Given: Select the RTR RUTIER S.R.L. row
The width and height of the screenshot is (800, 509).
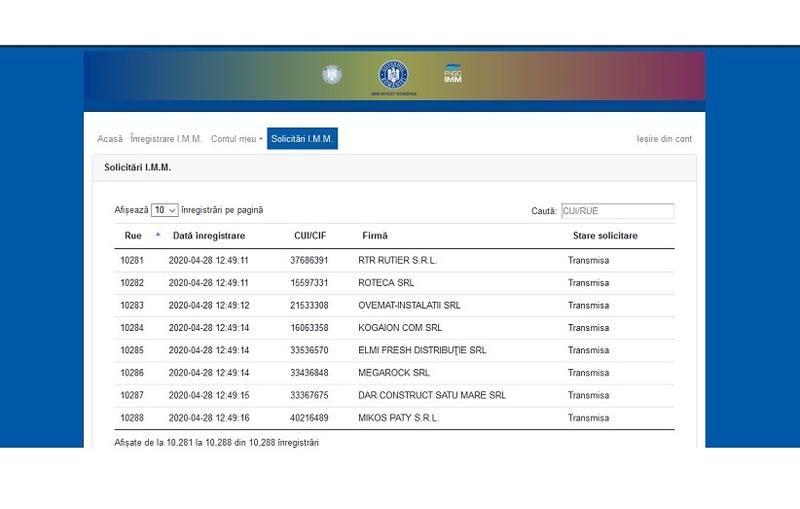Looking at the screenshot, I should coord(397,260).
